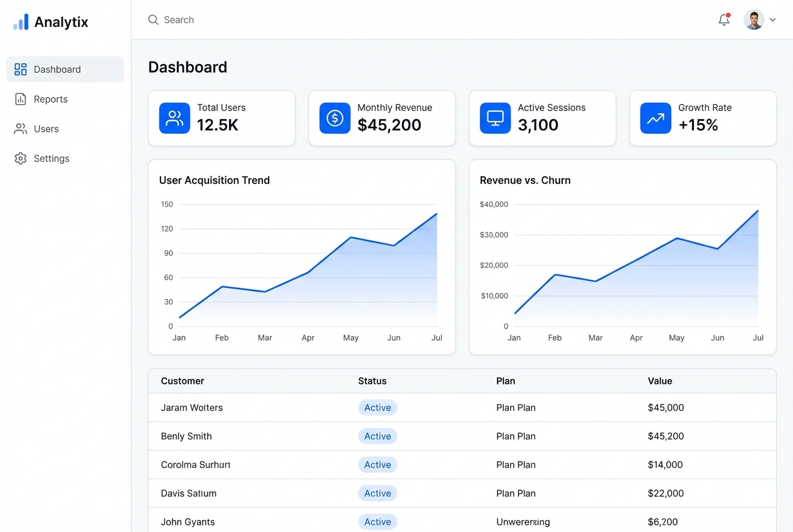Click the Active badge for Davis Satium

click(x=378, y=493)
